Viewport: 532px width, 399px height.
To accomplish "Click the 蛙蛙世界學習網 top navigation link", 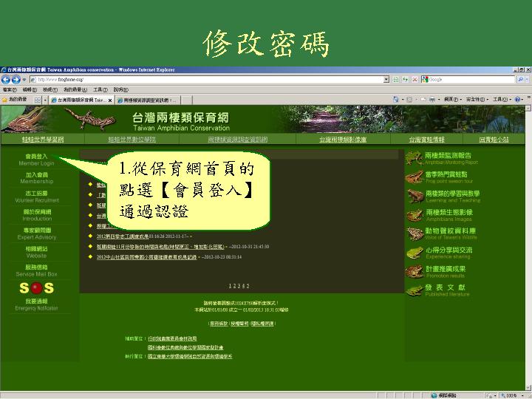I will [x=43, y=140].
